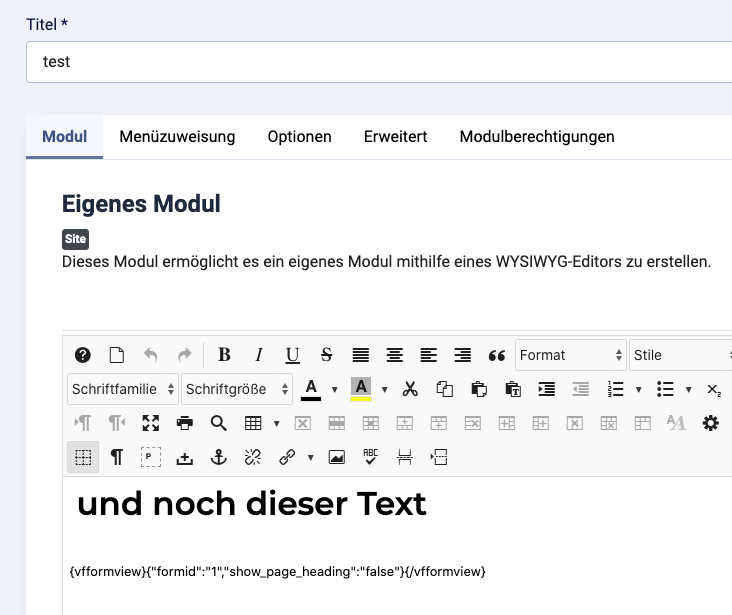Image resolution: width=732 pixels, height=615 pixels.
Task: Insert a bullet list
Action: click(x=665, y=389)
